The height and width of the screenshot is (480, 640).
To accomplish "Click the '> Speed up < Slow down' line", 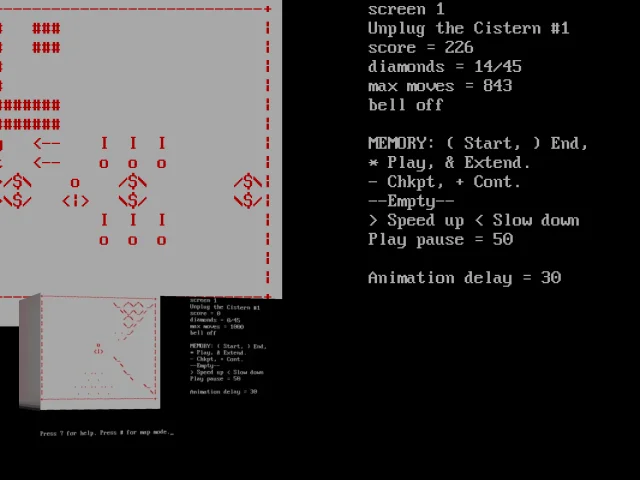I will (x=473, y=220).
